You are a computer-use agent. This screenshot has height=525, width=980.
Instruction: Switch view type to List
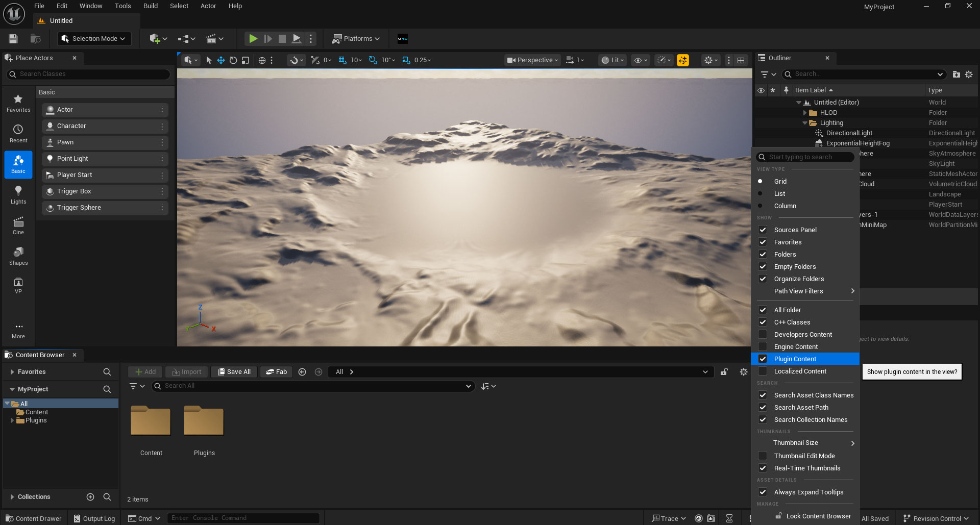click(779, 193)
